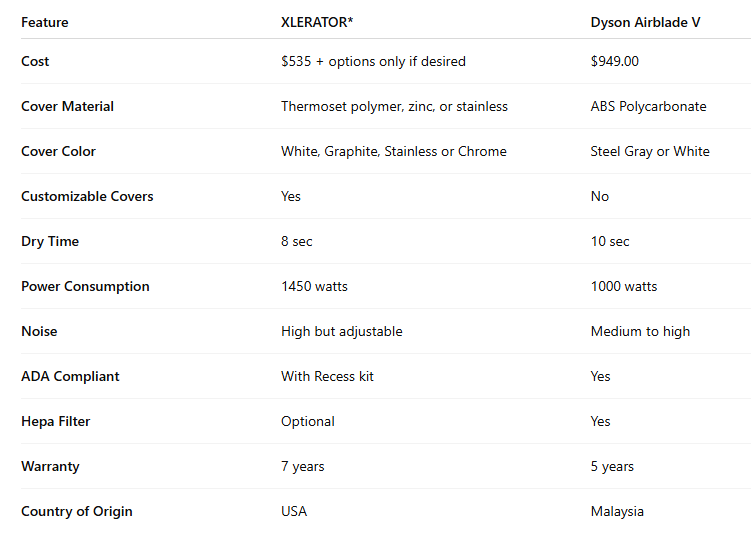Click the Hepa Filter row label
Image resolution: width=751 pixels, height=536 pixels.
[55, 421]
